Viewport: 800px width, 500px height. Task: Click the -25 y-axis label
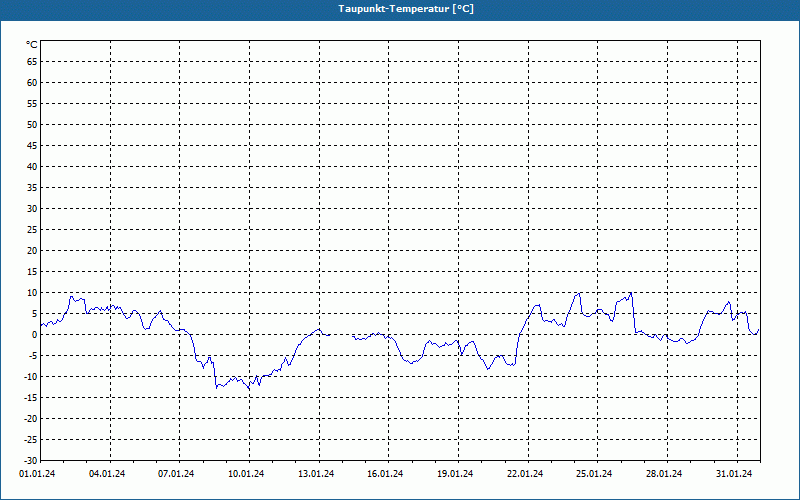point(31,439)
